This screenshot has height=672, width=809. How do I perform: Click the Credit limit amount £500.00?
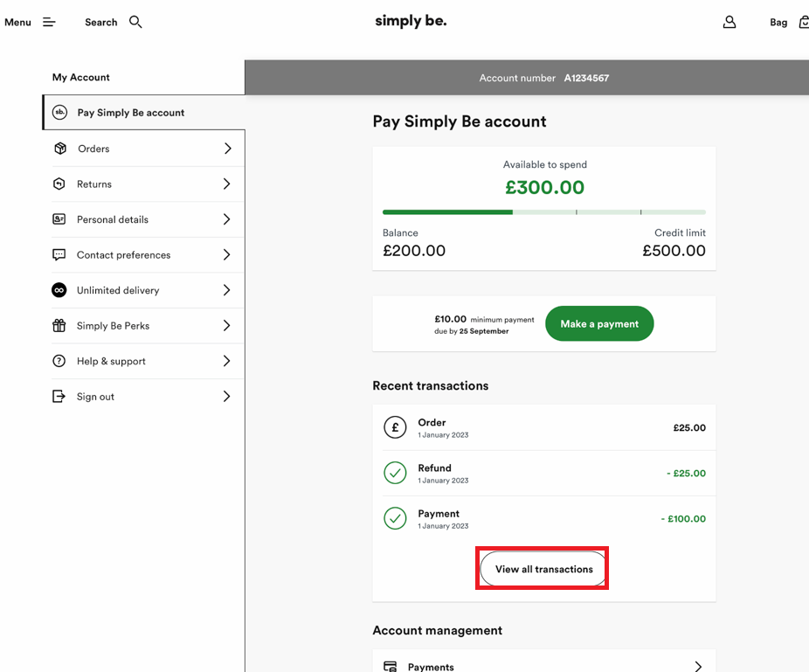[674, 250]
